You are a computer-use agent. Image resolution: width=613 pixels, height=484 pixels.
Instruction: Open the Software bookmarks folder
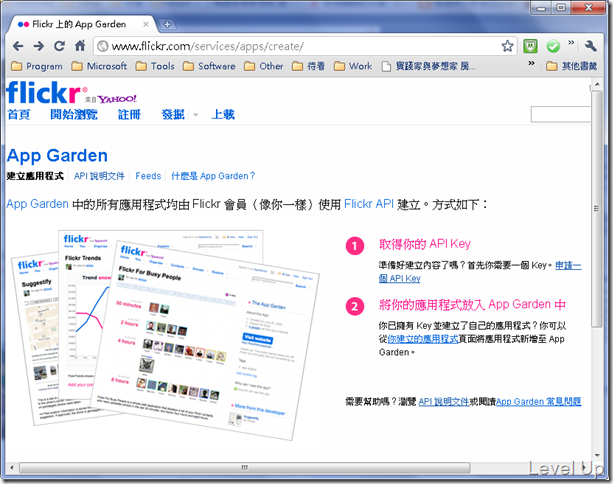(209, 66)
